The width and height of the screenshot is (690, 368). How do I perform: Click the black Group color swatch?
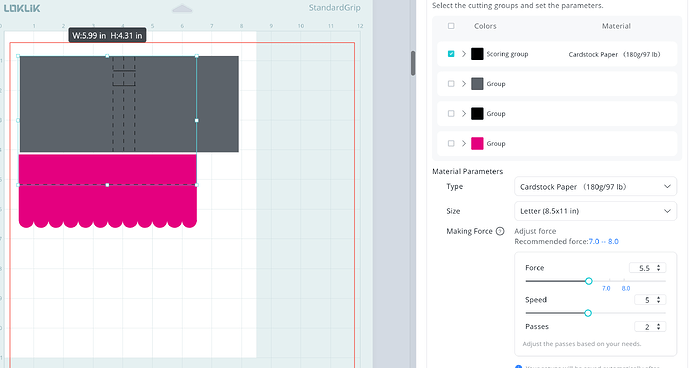477,114
